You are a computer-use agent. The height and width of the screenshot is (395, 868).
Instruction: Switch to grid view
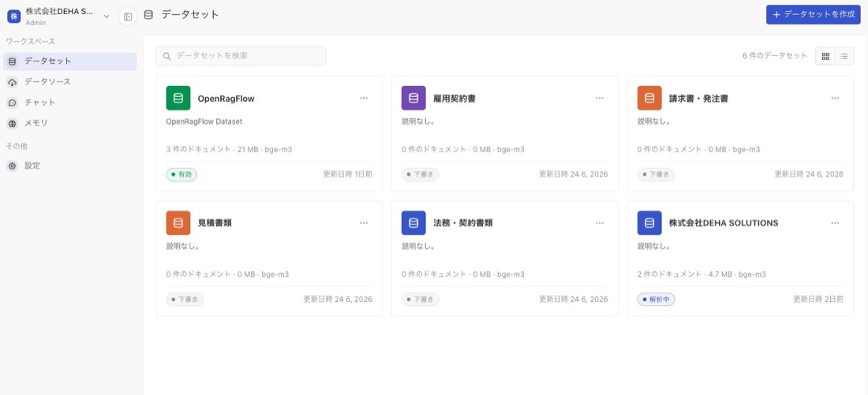click(825, 56)
